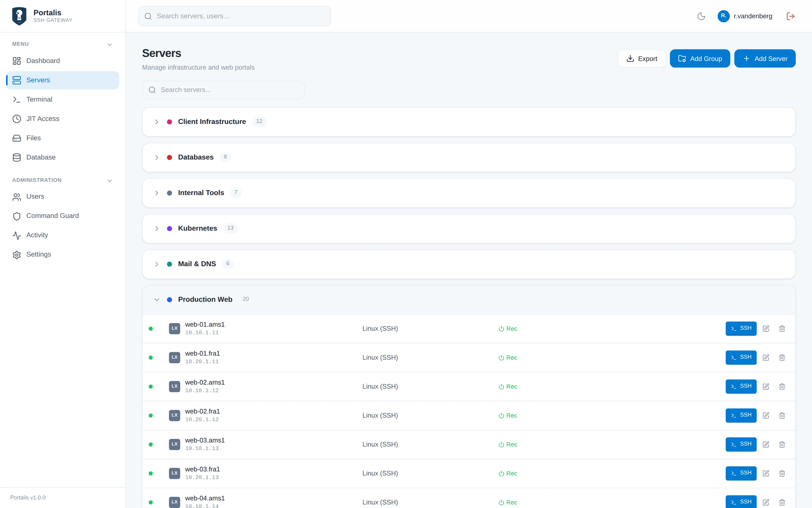Click the logout icon next to r.vandenberg
Image resolution: width=812 pixels, height=508 pixels.
(x=790, y=16)
